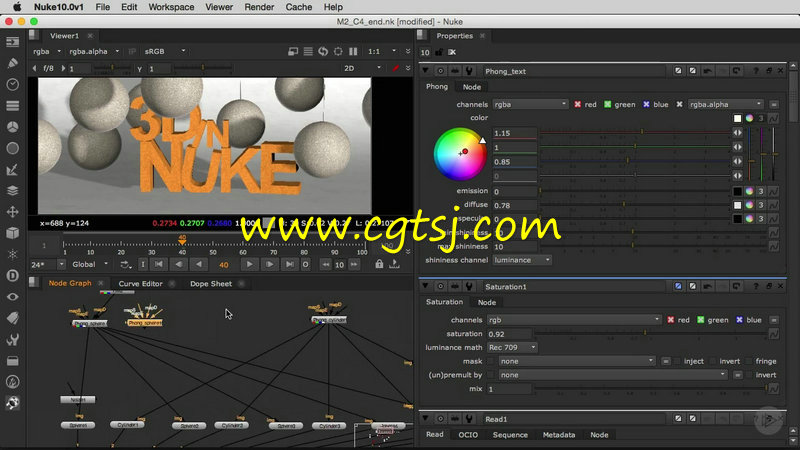Open curve animation menu for diffuse
The height and width of the screenshot is (450, 800).
pyautogui.click(x=773, y=205)
